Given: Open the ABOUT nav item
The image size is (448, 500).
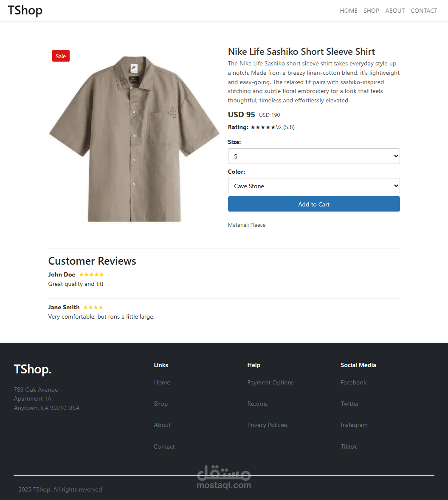Looking at the screenshot, I should click(x=395, y=11).
